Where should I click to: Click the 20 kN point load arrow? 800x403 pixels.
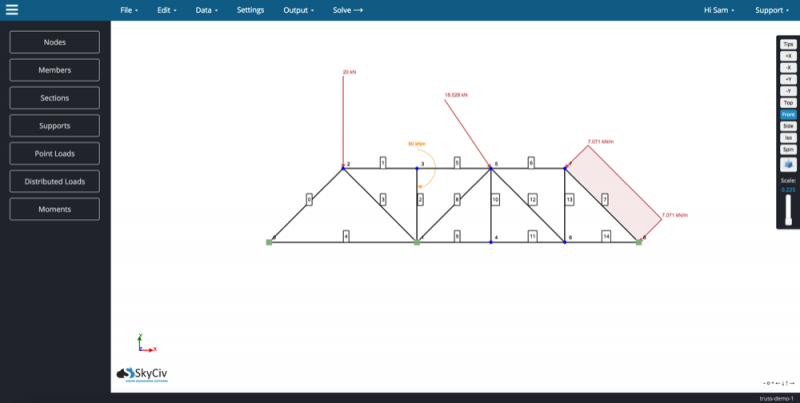point(343,121)
